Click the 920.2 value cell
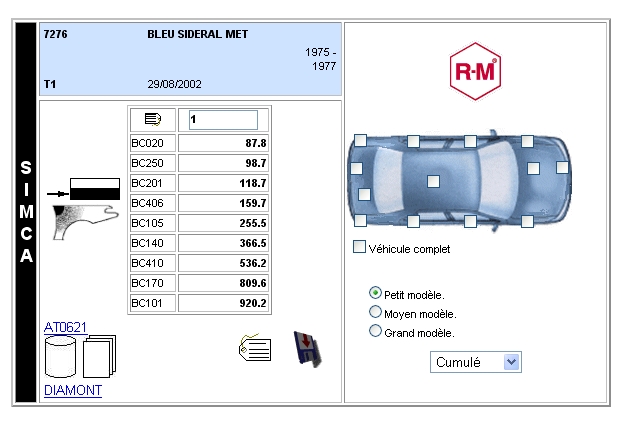 (223, 303)
